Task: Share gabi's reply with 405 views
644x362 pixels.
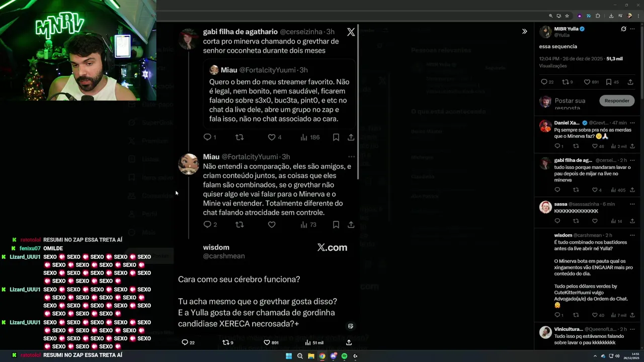Action: [x=632, y=190]
